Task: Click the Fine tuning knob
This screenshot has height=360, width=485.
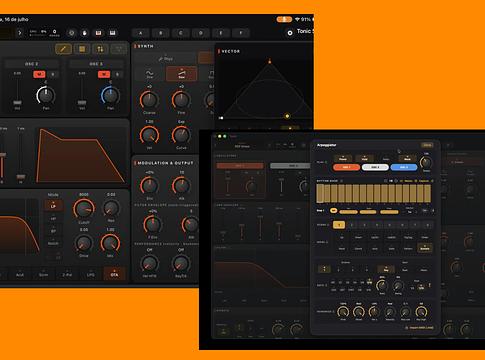Action: [181, 99]
